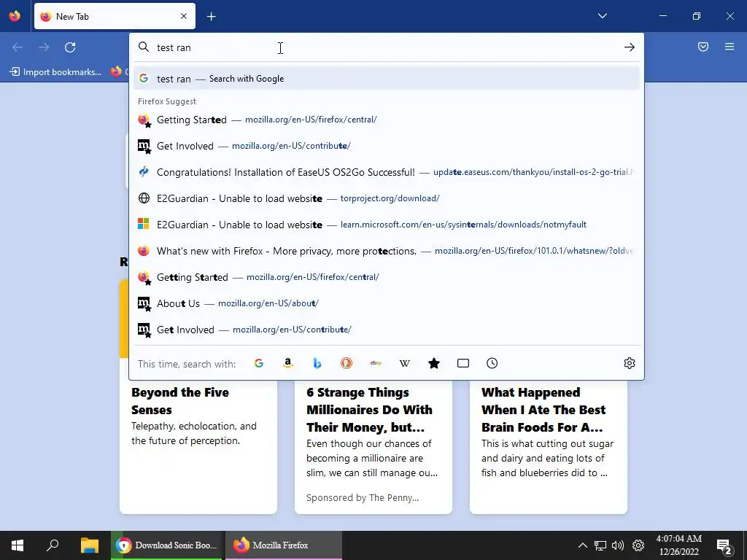Image resolution: width=747 pixels, height=560 pixels.
Task: Click the Windows Start button
Action: click(18, 545)
